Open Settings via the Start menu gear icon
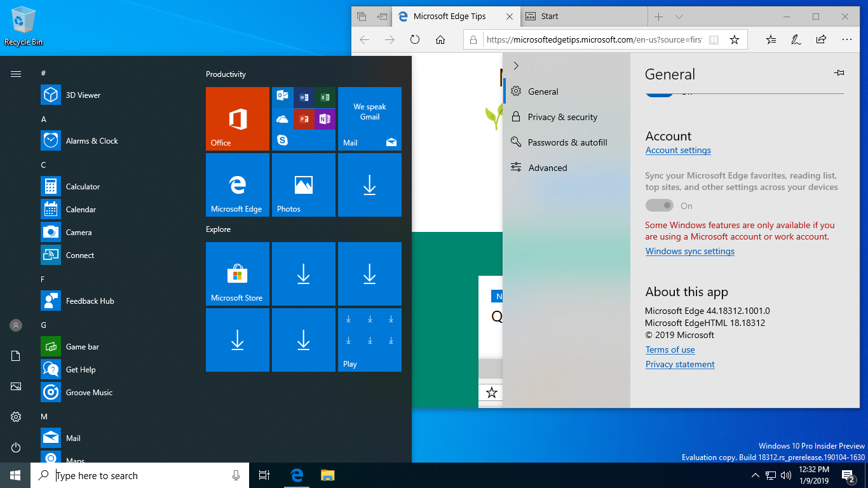The image size is (868, 488). pyautogui.click(x=16, y=417)
